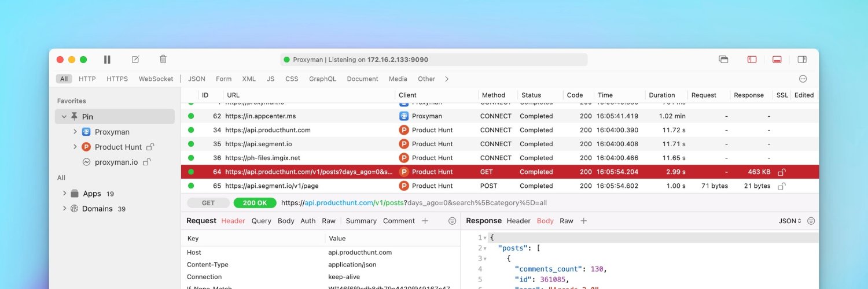Screen dimensions: 868x289
Task: Sort by the Client column header
Action: tap(408, 95)
